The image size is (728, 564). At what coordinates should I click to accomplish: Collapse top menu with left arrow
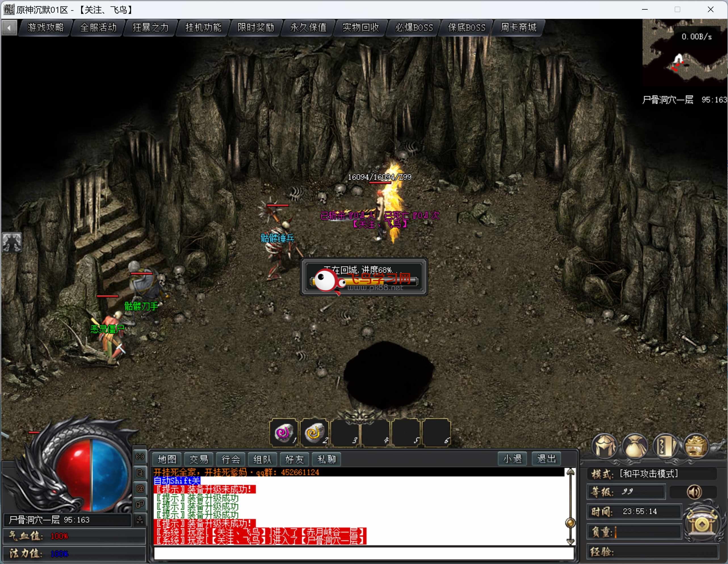(9, 27)
